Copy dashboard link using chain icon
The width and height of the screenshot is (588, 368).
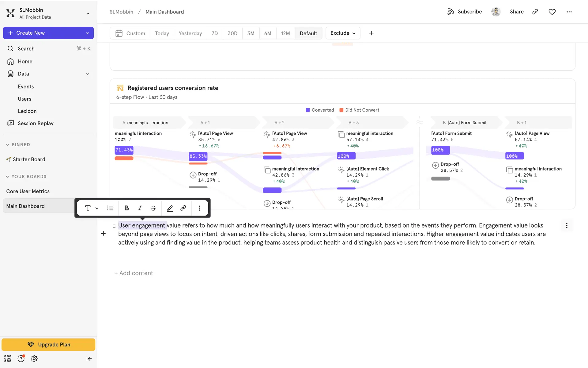[535, 12]
